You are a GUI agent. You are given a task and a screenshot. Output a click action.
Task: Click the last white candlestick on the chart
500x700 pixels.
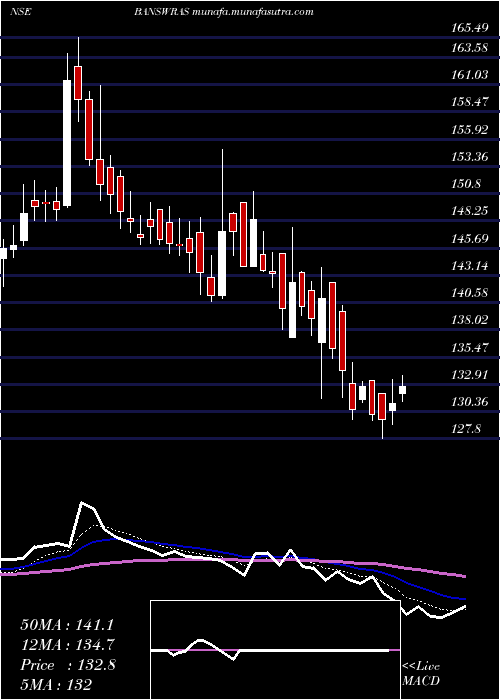[x=402, y=390]
